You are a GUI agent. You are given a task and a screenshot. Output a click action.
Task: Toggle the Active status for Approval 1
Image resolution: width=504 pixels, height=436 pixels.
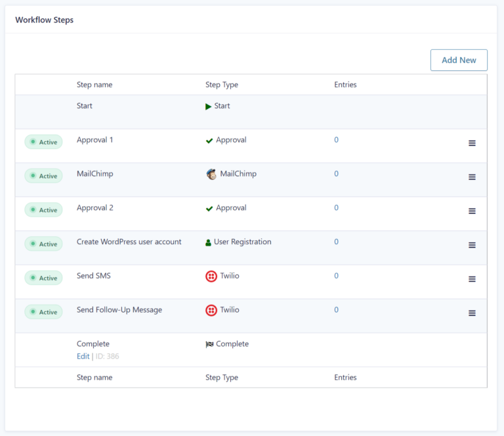pos(43,142)
